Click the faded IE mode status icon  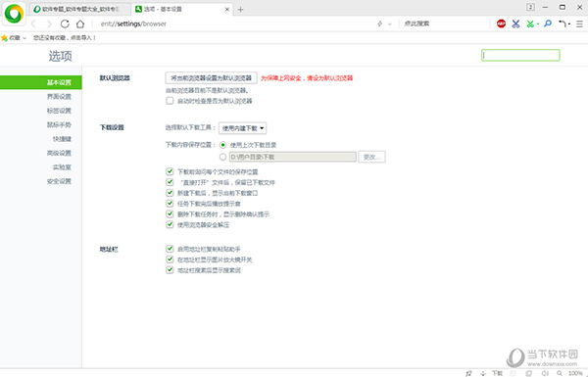point(514,373)
